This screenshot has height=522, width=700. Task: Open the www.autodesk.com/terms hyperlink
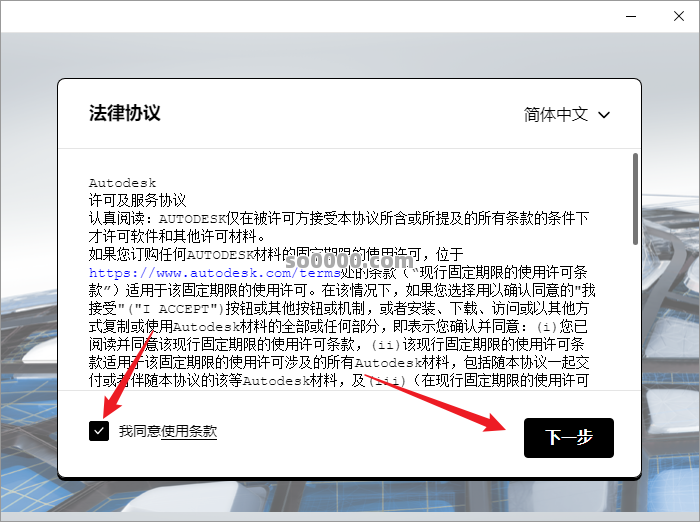202,272
